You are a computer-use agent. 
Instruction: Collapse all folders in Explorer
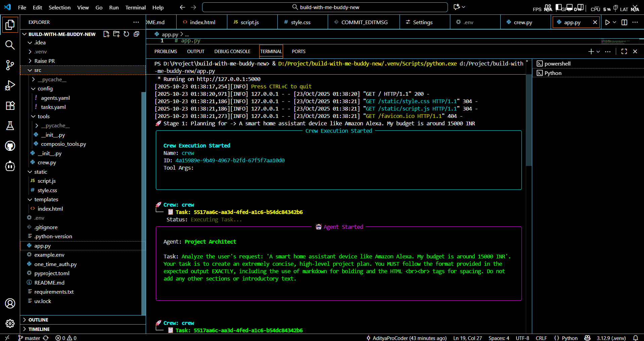[x=136, y=34]
